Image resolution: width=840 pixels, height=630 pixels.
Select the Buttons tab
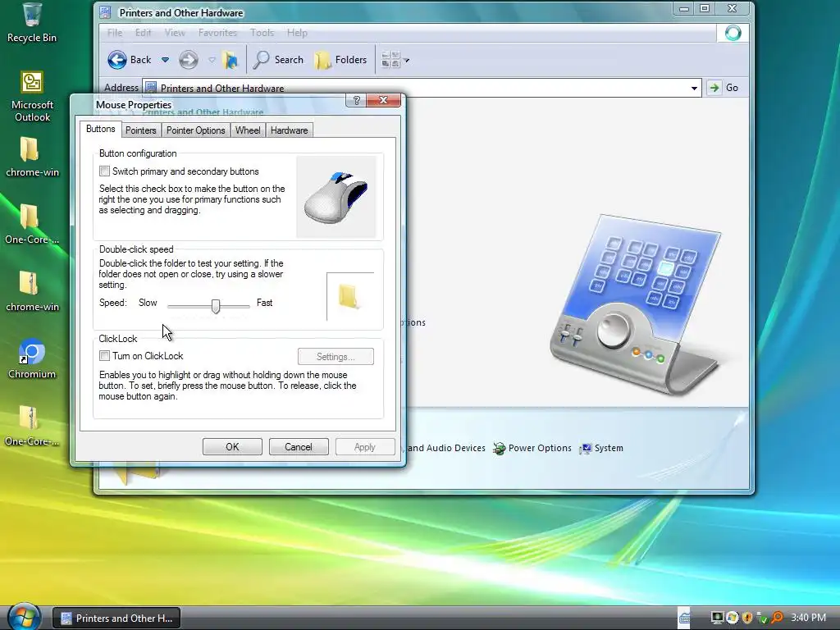pyautogui.click(x=101, y=129)
